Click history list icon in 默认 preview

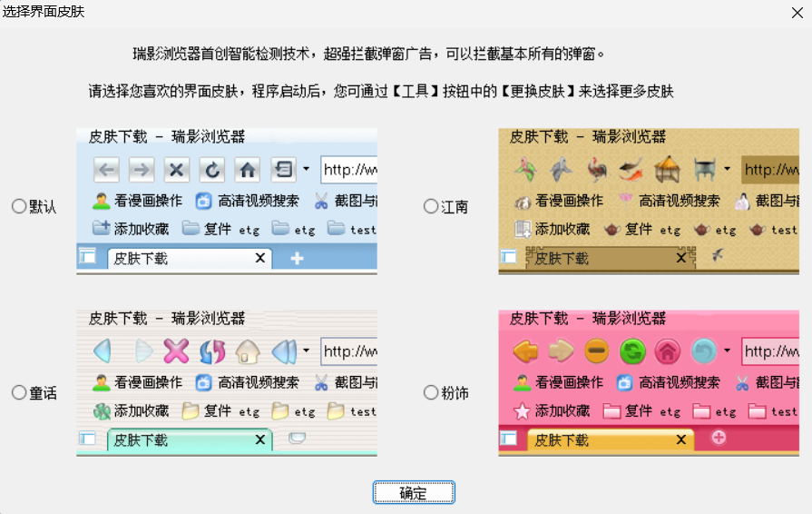283,170
